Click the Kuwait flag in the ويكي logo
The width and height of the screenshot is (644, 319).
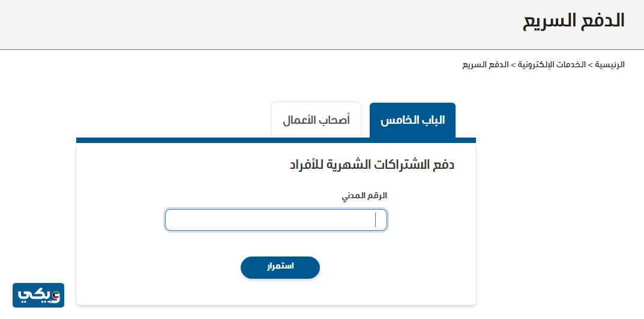pyautogui.click(x=56, y=296)
